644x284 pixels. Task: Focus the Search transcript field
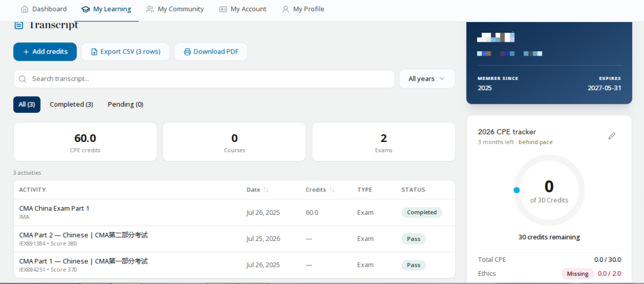pos(204,79)
